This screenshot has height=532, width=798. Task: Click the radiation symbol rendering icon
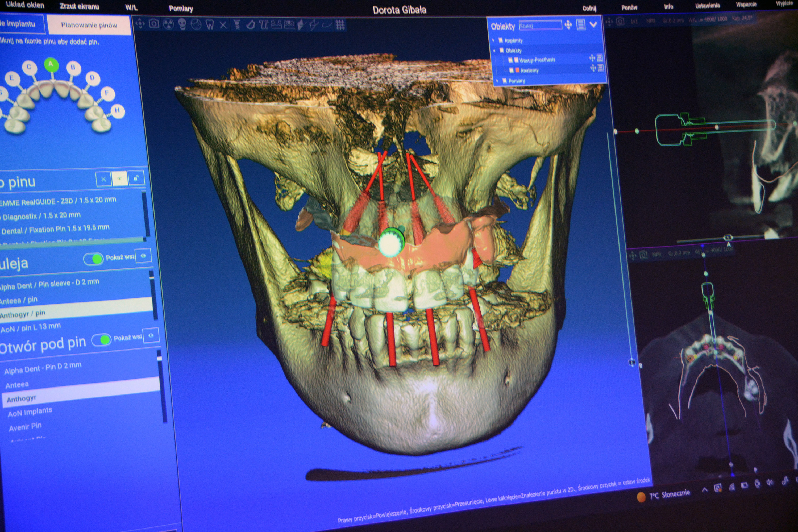(x=168, y=24)
